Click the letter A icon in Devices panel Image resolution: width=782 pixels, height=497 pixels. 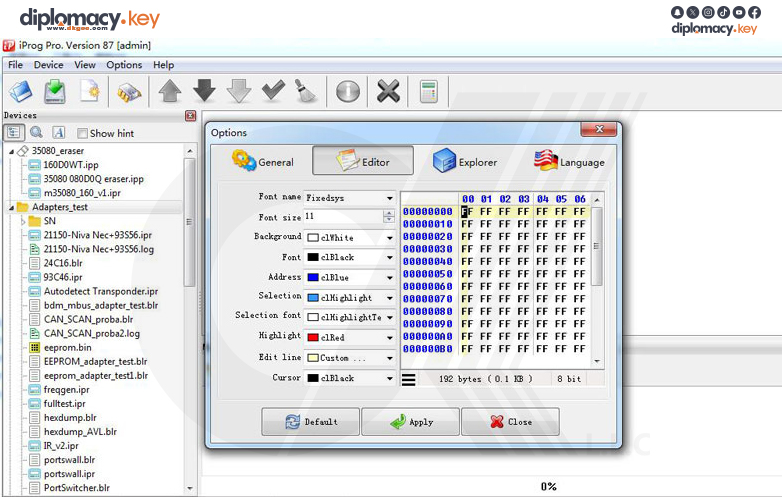(x=58, y=133)
